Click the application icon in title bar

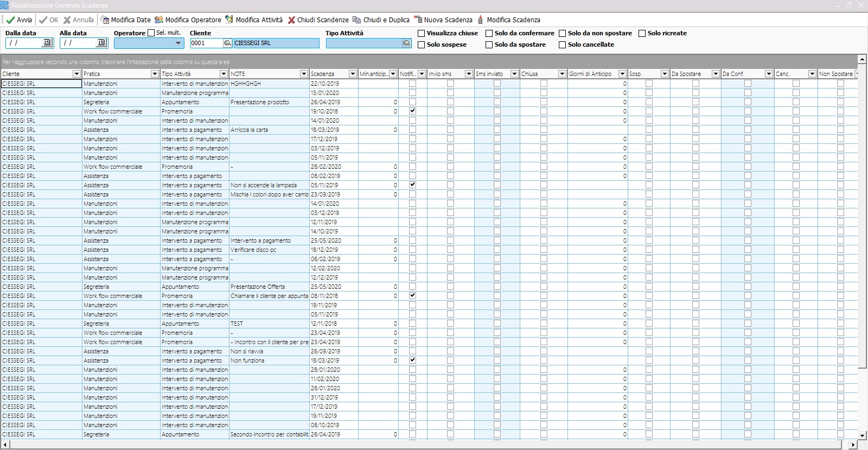(5, 5)
